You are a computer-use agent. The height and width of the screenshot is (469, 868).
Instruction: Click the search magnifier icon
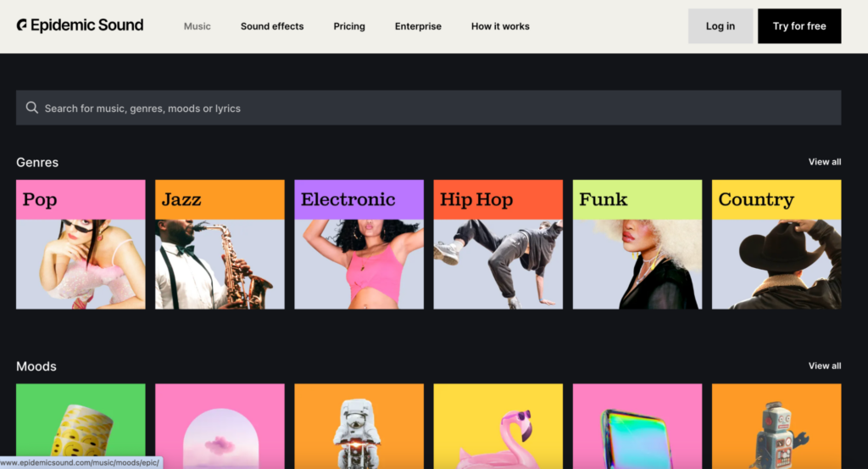32,108
